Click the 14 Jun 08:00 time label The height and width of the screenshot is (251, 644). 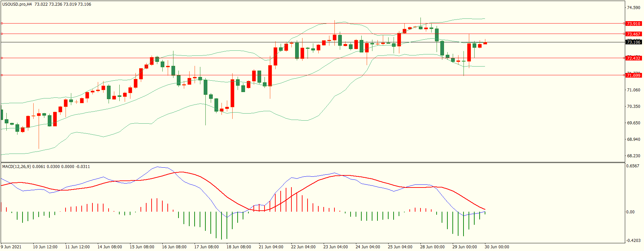pos(110,247)
